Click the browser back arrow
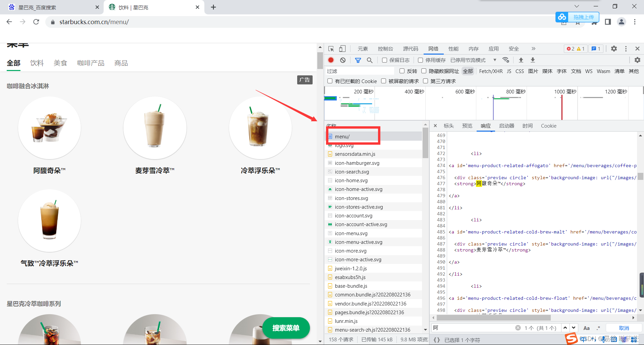 pos(9,22)
